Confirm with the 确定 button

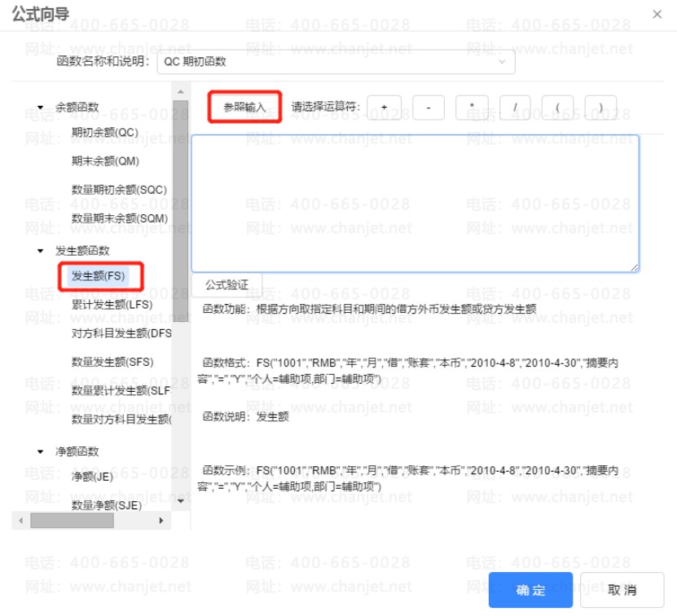tap(530, 590)
